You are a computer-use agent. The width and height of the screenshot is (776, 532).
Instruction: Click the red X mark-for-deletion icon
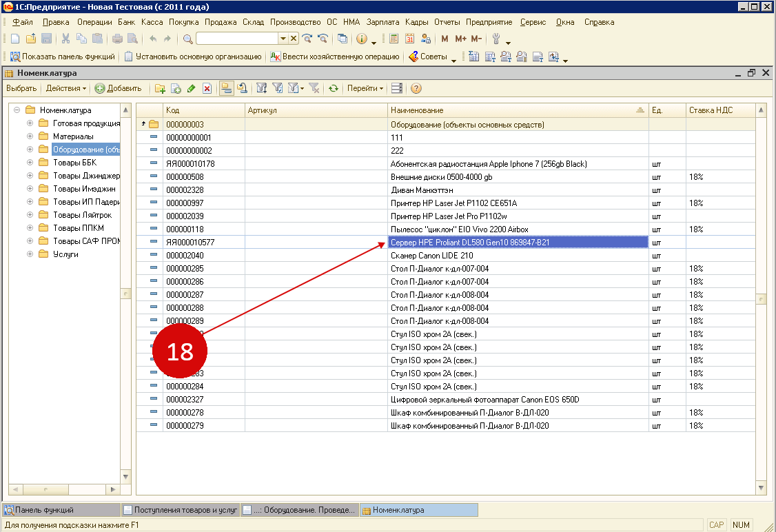[x=206, y=88]
